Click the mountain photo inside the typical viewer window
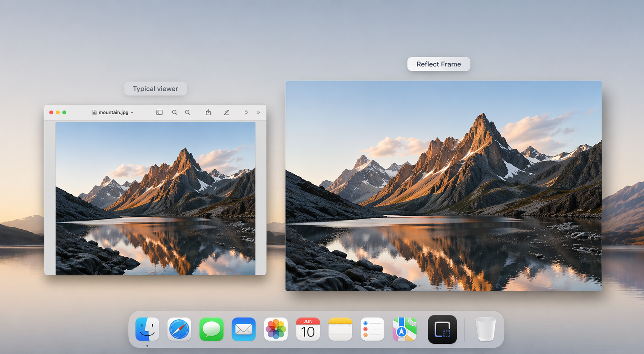Screen dimensions: 644x354 (155, 198)
